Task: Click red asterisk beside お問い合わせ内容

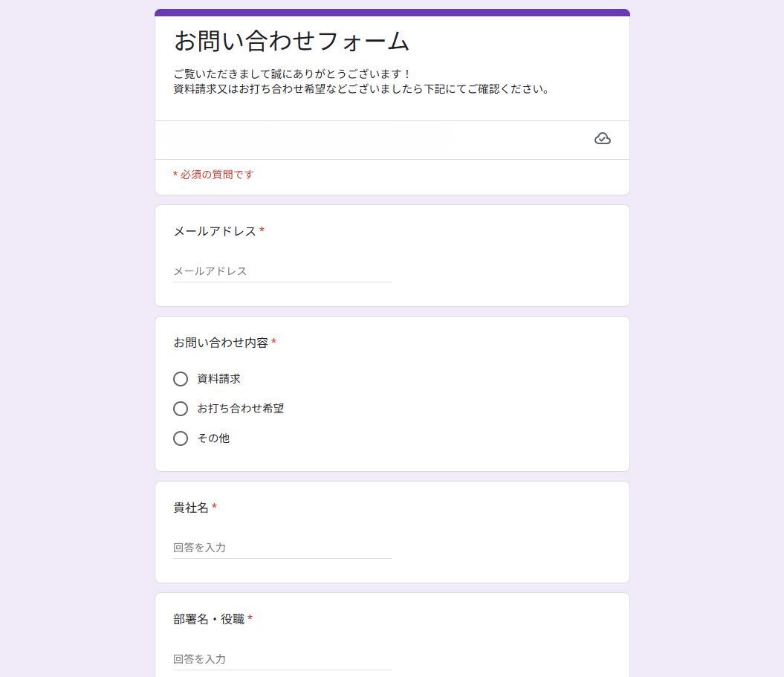Action: (273, 343)
